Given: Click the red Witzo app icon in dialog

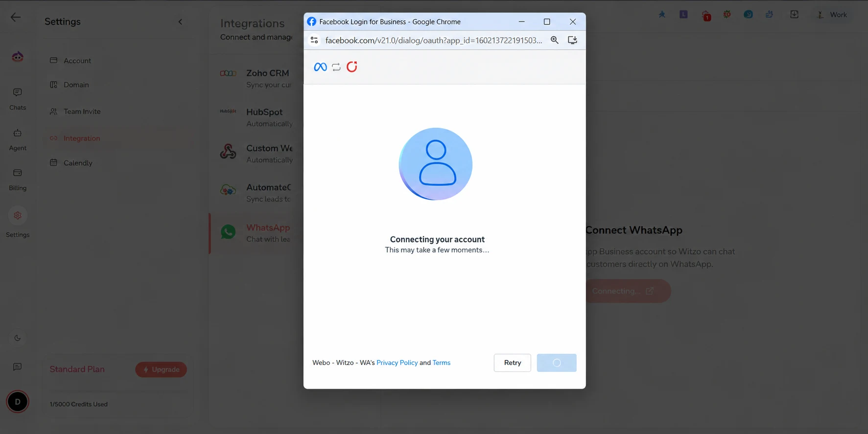Looking at the screenshot, I should (x=352, y=67).
